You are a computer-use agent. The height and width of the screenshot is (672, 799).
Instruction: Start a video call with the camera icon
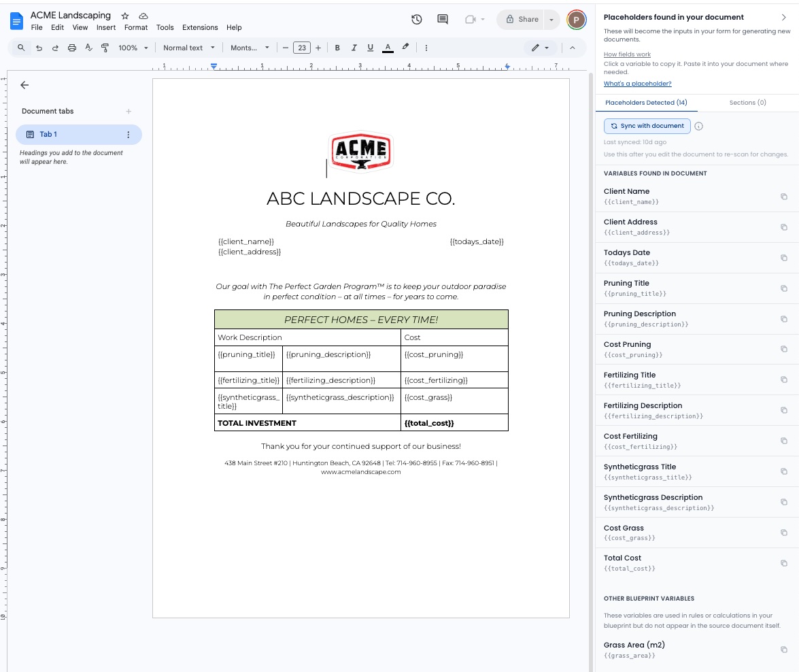click(471, 19)
